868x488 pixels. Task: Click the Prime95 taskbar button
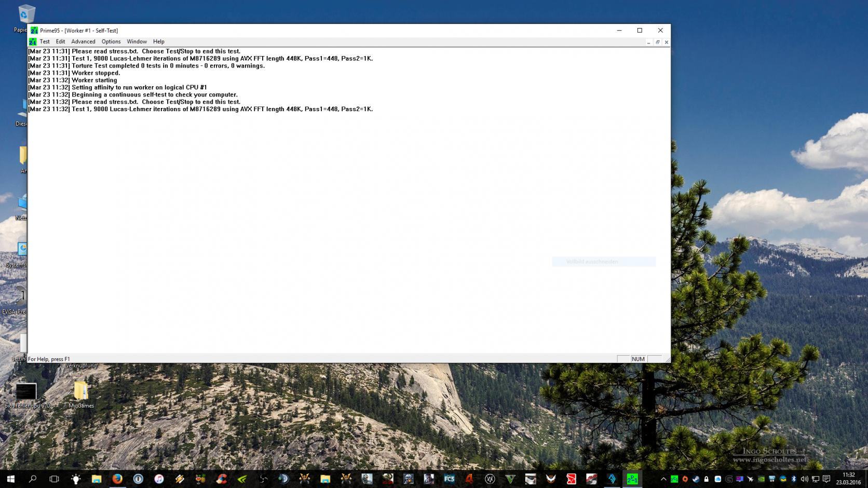click(632, 479)
